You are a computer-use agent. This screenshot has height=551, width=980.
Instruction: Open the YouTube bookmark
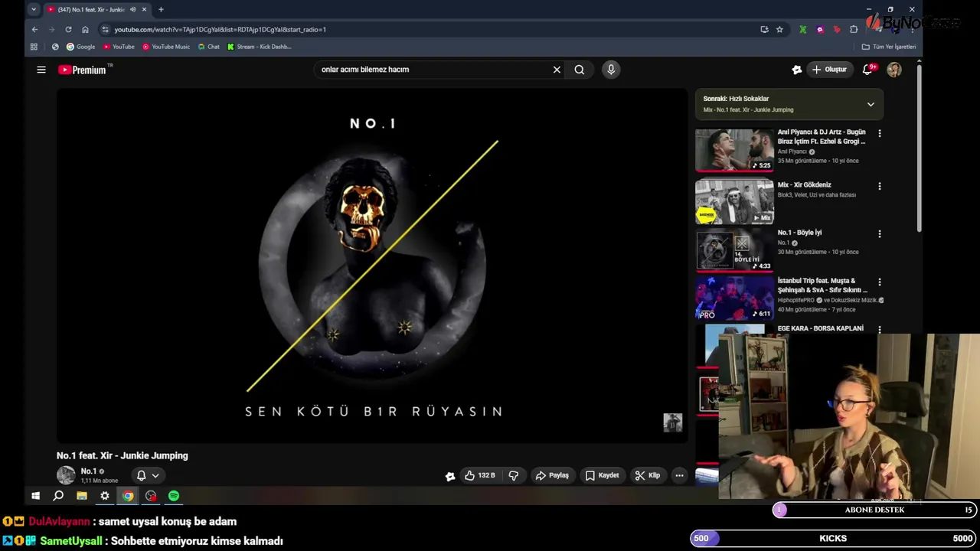click(x=119, y=47)
